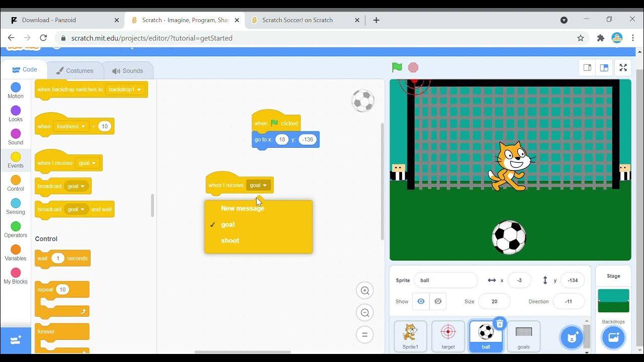Switch to the Code tab
The width and height of the screenshot is (644, 362).
coord(25,70)
